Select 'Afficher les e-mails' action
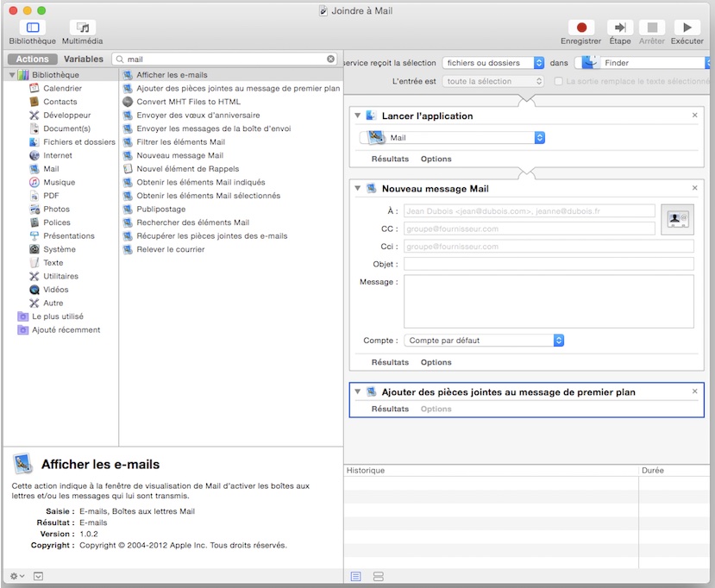Viewport: 715px width, 588px height. point(231,74)
